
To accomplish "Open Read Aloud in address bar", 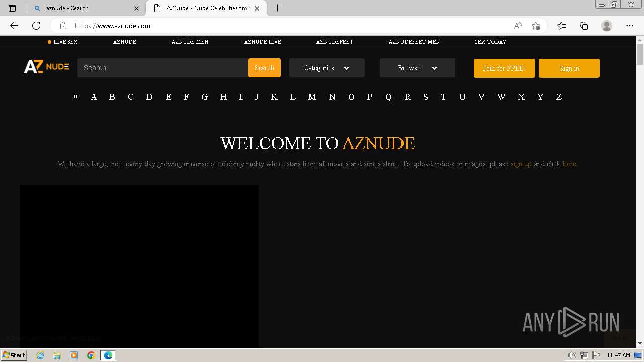I will (x=518, y=26).
